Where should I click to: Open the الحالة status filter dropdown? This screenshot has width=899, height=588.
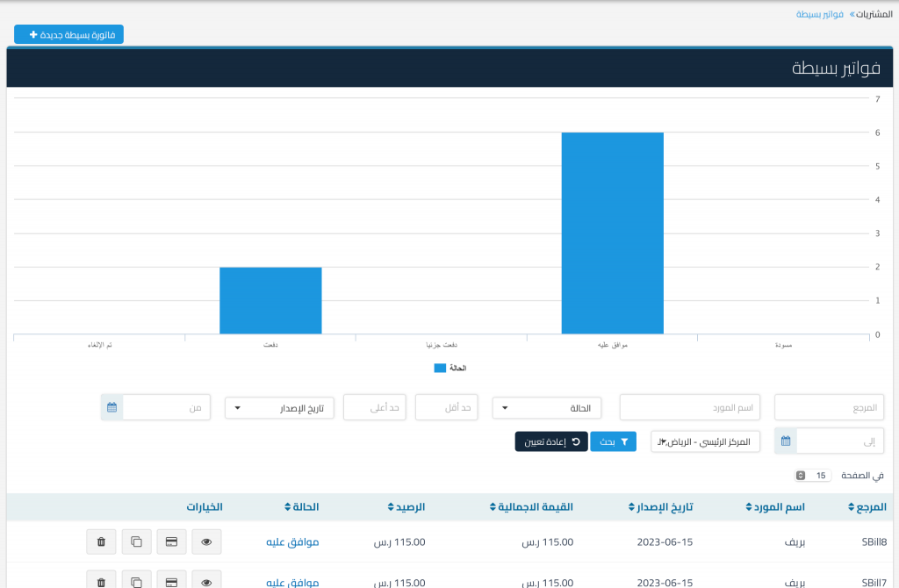point(547,407)
